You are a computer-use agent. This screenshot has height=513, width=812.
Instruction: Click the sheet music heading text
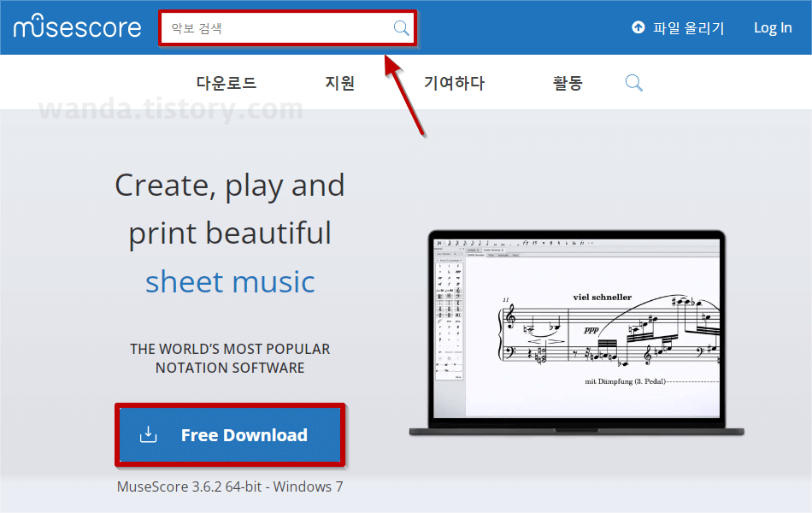point(230,282)
